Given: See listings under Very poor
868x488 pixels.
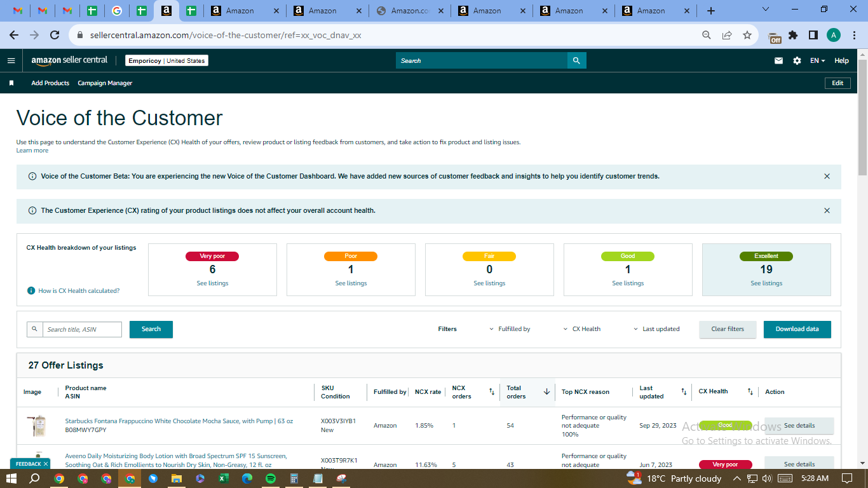Looking at the screenshot, I should (212, 283).
